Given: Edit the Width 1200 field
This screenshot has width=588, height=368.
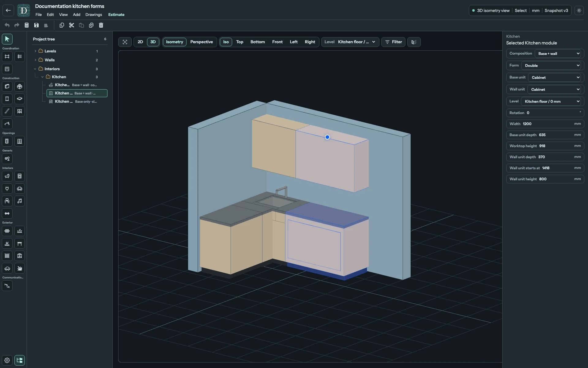Looking at the screenshot, I should [545, 124].
